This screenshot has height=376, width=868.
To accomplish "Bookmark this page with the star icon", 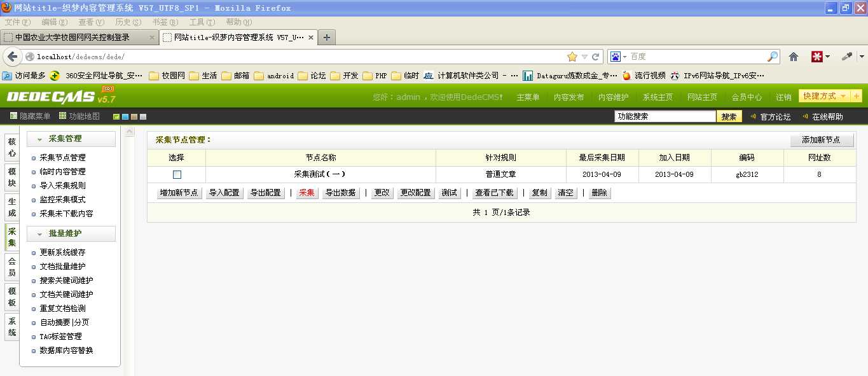I will pyautogui.click(x=572, y=57).
